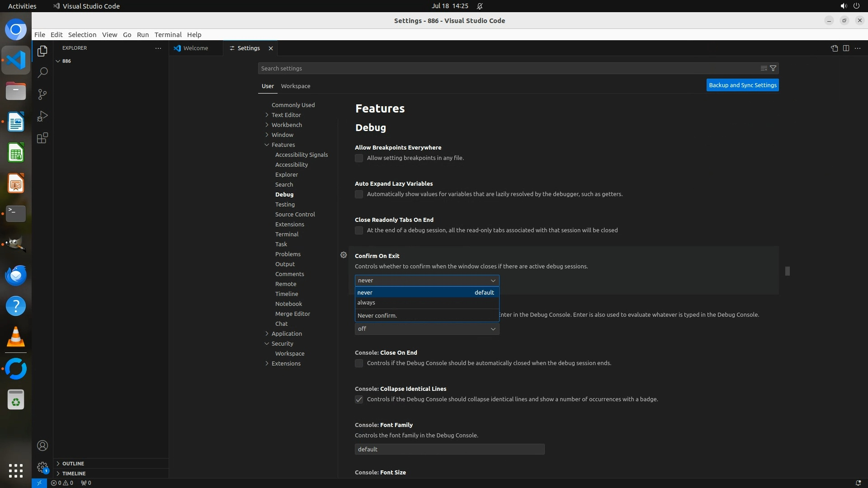
Task: Click Open Settings (JSON) icon
Action: pyautogui.click(x=834, y=48)
